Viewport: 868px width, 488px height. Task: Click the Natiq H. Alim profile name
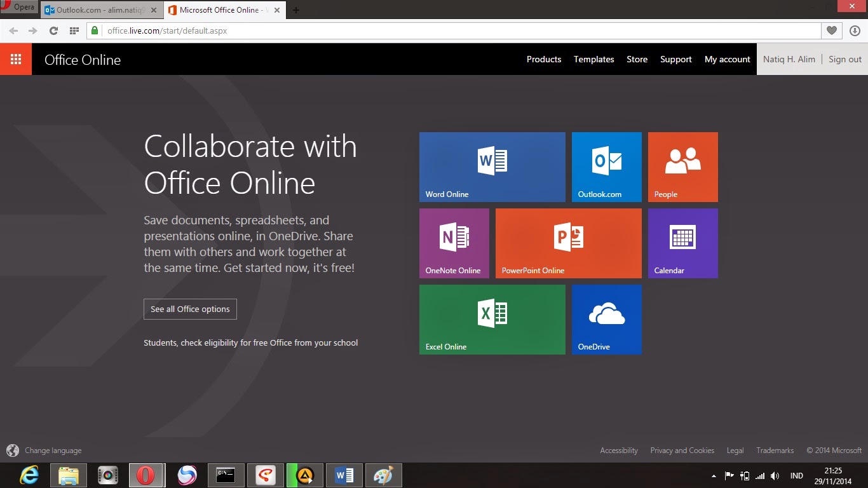click(789, 59)
